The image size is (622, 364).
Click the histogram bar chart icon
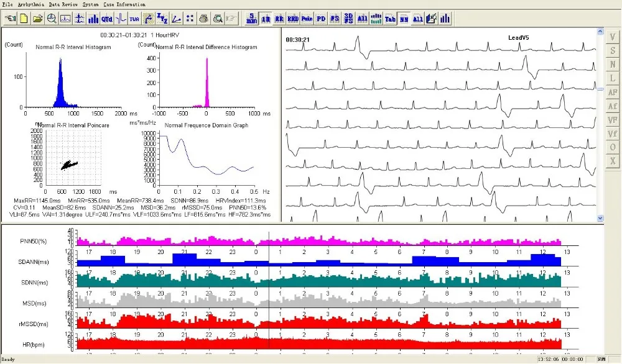tap(93, 18)
